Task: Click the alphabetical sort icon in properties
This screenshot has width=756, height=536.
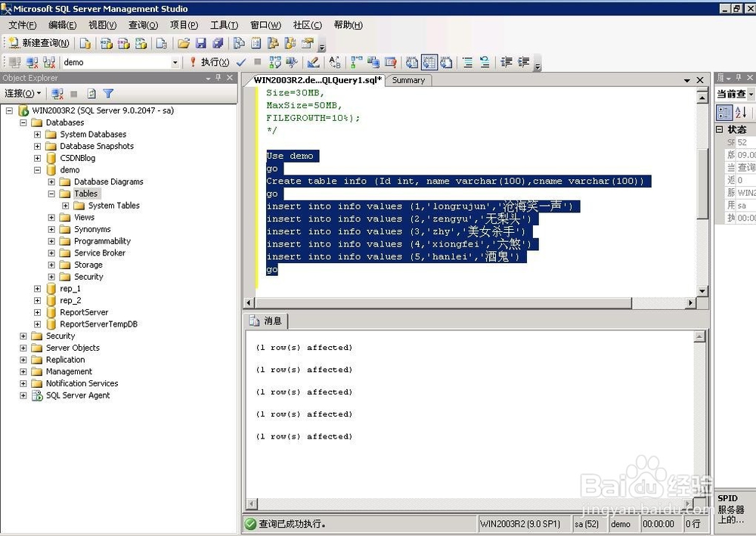Action: [x=741, y=113]
